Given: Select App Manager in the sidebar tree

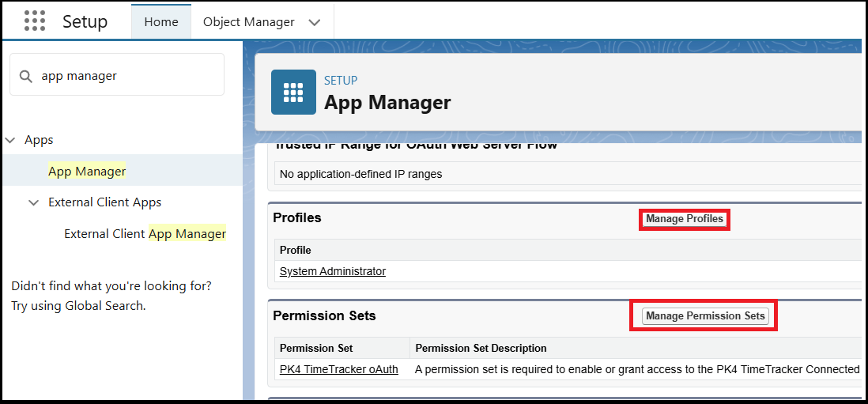Looking at the screenshot, I should (x=87, y=172).
